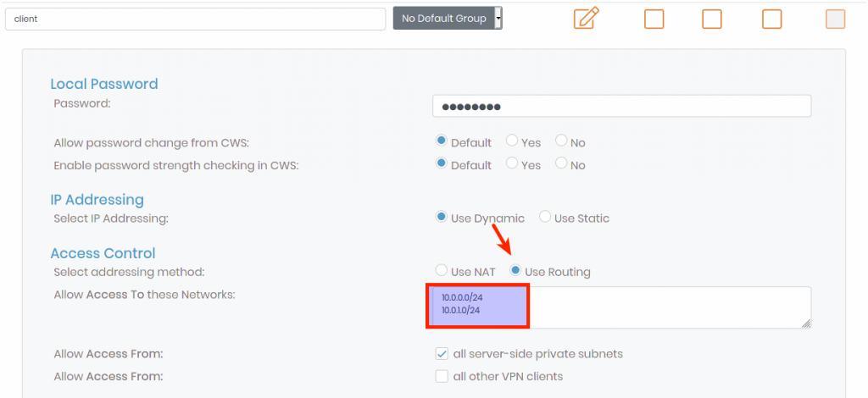Image resolution: width=868 pixels, height=398 pixels.
Task: Uncheck all server-side private subnets
Action: coord(442,353)
